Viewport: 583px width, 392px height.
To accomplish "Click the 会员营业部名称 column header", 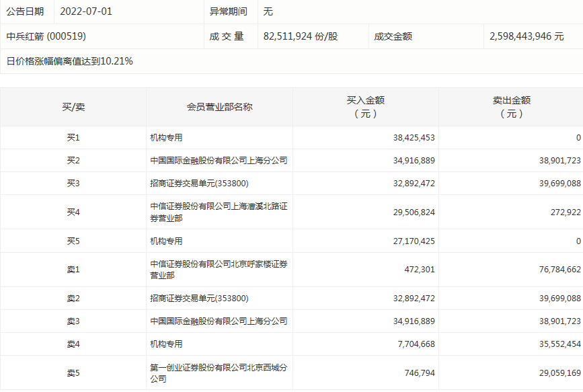I will point(219,107).
